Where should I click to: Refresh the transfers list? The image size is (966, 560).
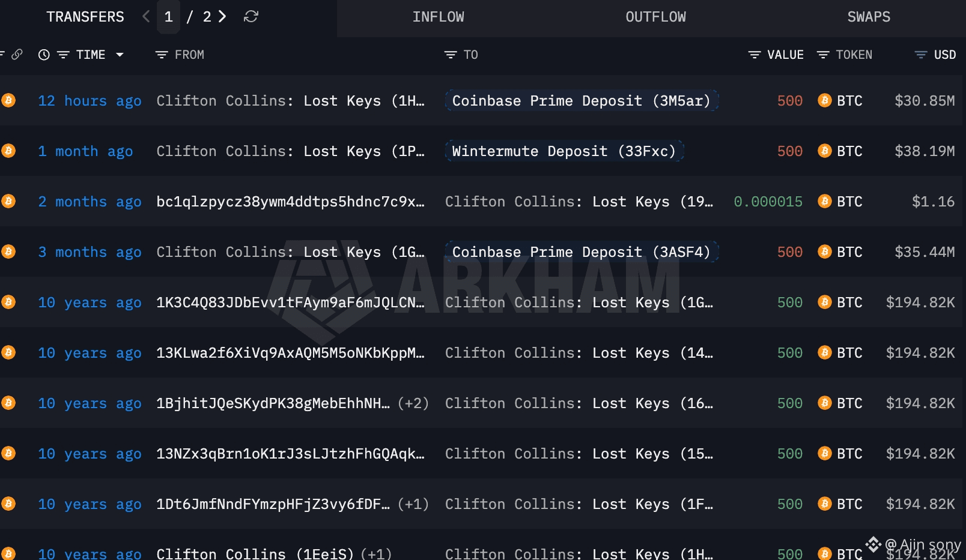click(x=251, y=17)
